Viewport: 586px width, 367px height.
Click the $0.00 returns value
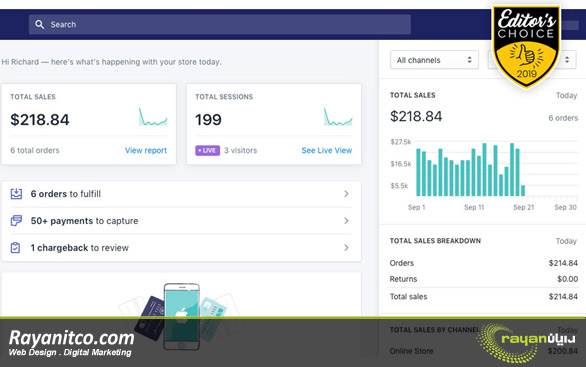point(567,279)
